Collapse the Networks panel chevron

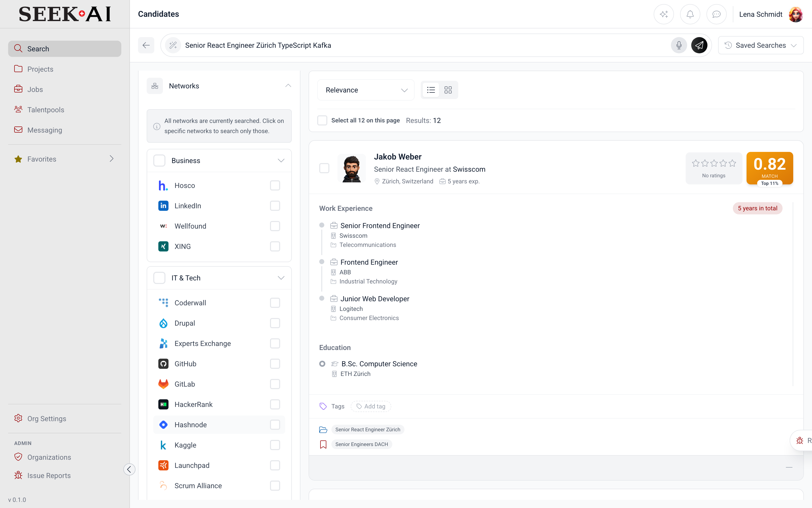pos(288,86)
